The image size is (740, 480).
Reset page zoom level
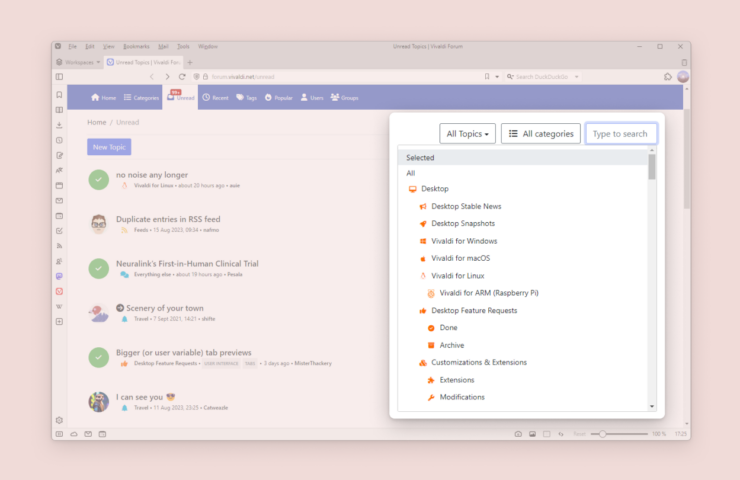pyautogui.click(x=579, y=434)
